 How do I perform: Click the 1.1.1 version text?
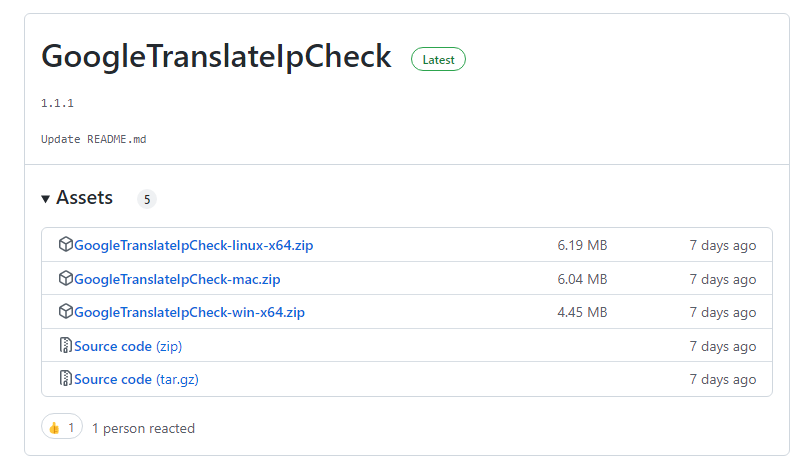pyautogui.click(x=57, y=103)
